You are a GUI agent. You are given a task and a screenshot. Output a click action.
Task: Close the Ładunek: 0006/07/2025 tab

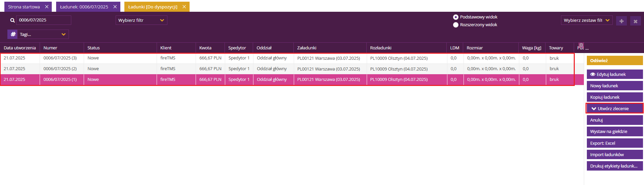[115, 7]
